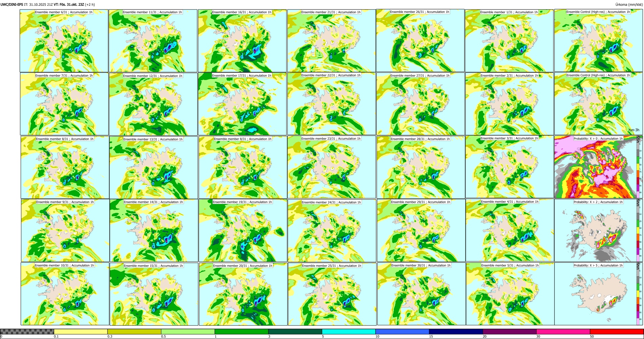644x339 pixels.
Task: Click the 'VT: Fös. 31.okt. 23Z' valid time
Action: [x=69, y=4]
